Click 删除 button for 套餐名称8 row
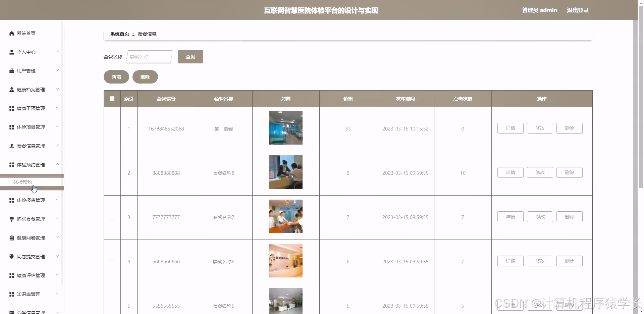 pyautogui.click(x=570, y=172)
